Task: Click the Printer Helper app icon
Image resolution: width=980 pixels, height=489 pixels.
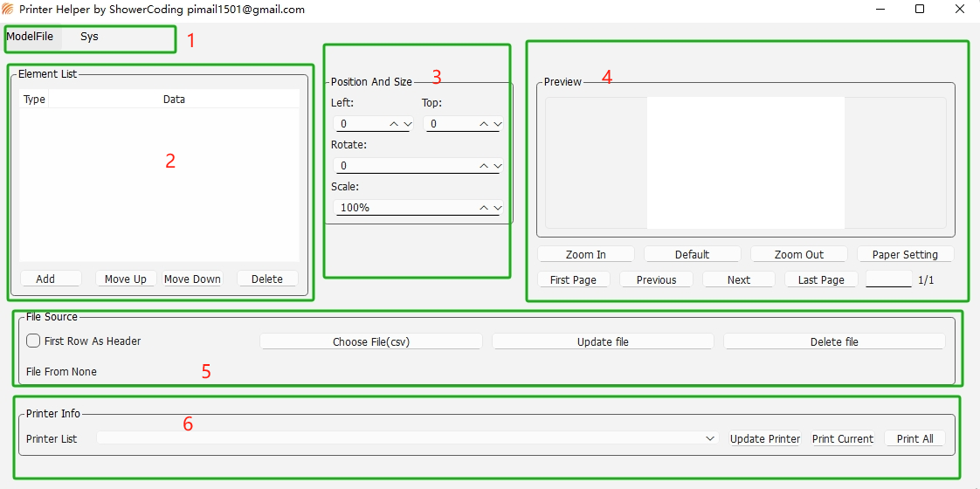Action: pyautogui.click(x=8, y=10)
